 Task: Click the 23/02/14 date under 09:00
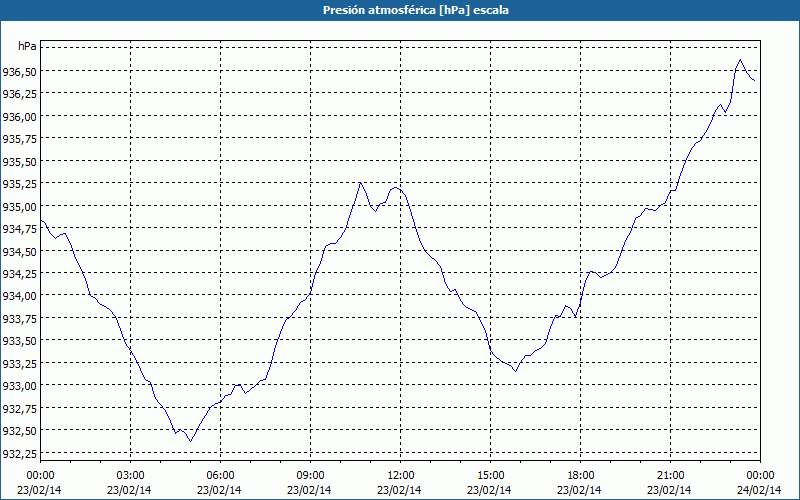pos(309,490)
